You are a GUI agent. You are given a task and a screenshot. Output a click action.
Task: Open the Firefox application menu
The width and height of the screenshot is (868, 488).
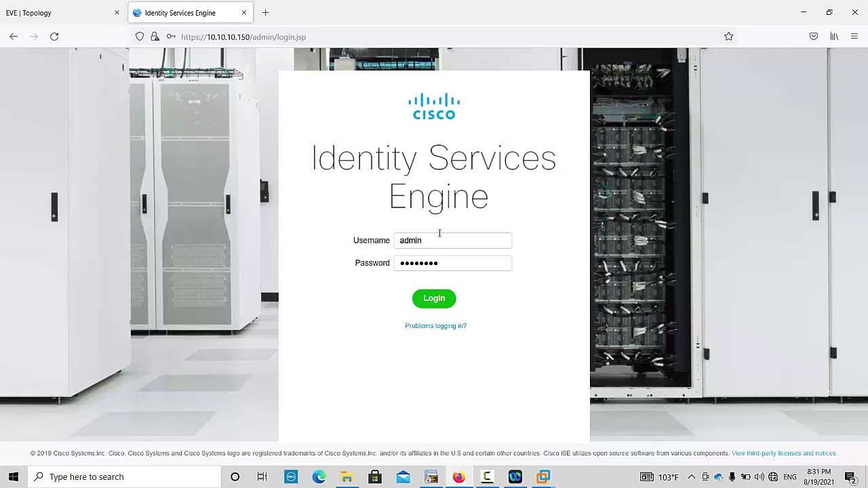854,37
